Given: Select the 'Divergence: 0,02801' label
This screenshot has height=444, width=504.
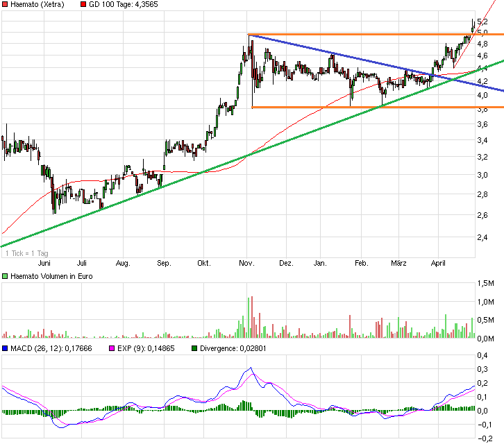Looking at the screenshot, I should pos(233,348).
